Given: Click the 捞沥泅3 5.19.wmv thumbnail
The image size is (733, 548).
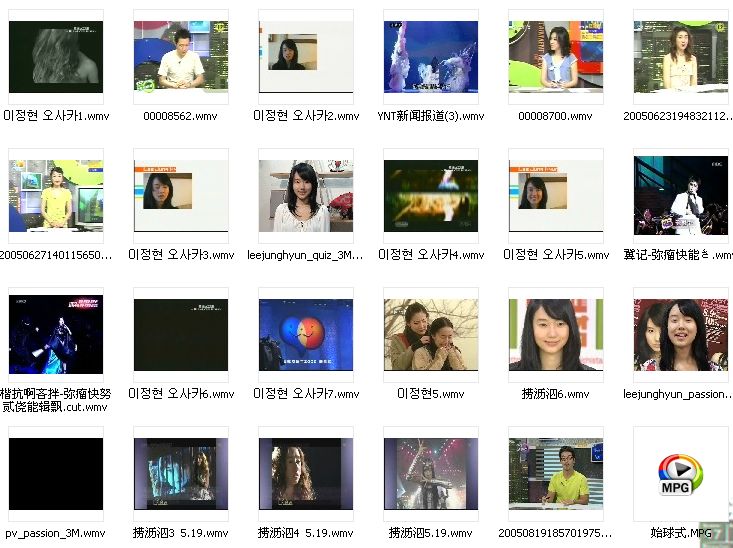Looking at the screenshot, I should click(x=181, y=474).
